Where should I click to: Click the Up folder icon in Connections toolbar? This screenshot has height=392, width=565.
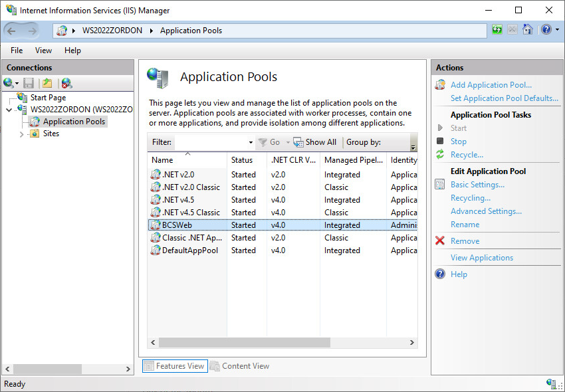47,83
